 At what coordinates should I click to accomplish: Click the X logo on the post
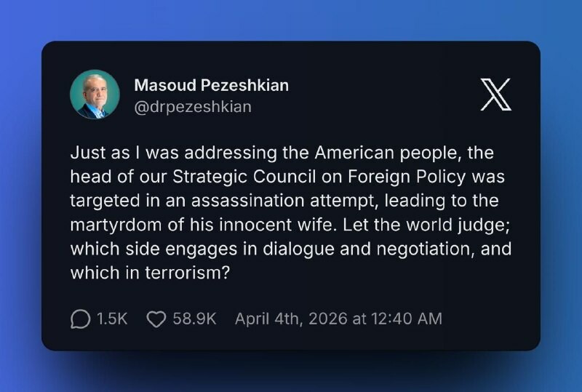coord(495,95)
